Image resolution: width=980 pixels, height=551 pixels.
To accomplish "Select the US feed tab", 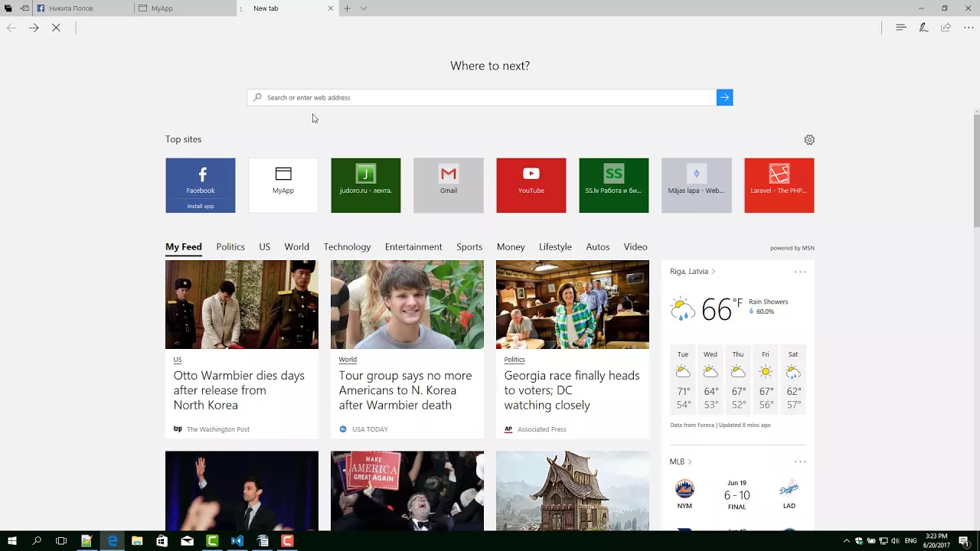I will [x=265, y=247].
